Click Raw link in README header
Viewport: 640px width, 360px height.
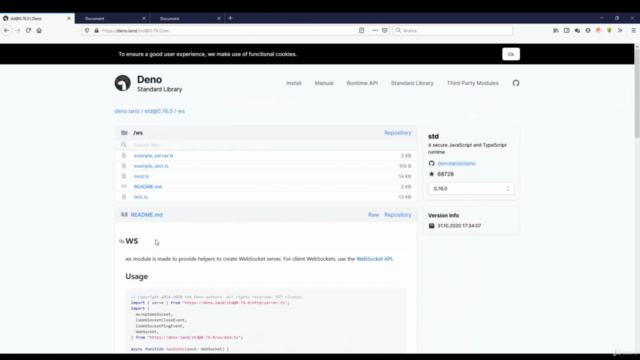click(373, 215)
